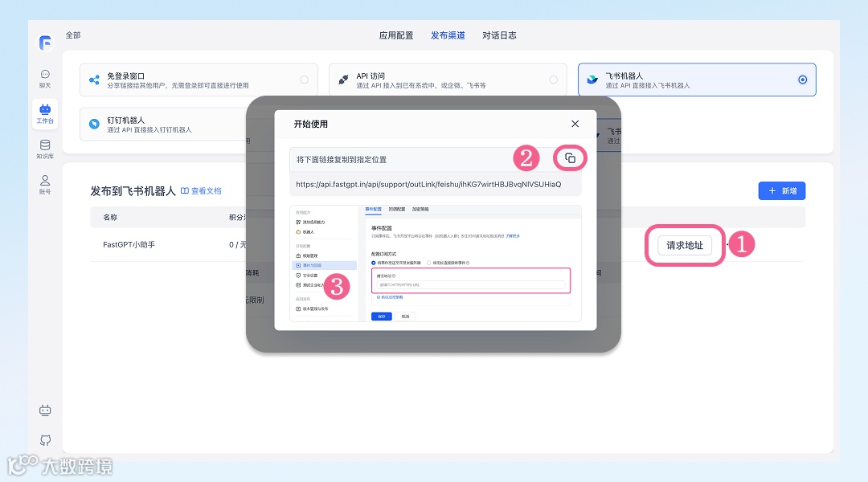Close the 开始使用 dialog
The width and height of the screenshot is (868, 482).
[x=575, y=124]
